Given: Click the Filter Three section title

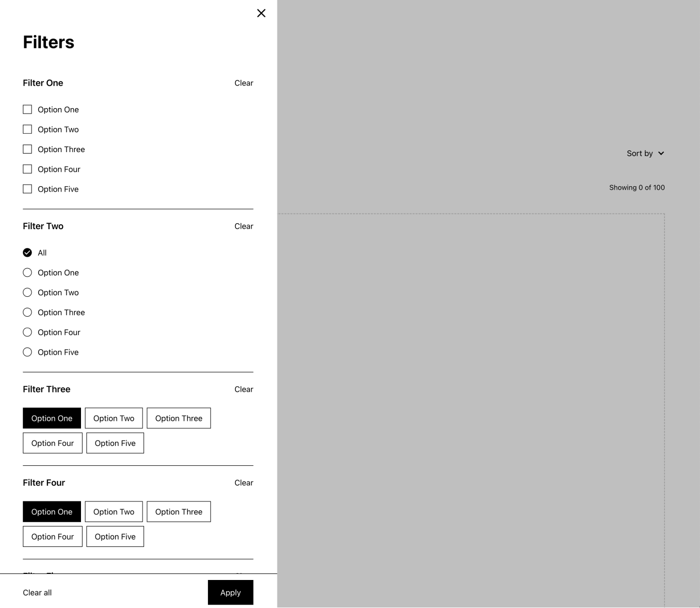Looking at the screenshot, I should click(46, 389).
